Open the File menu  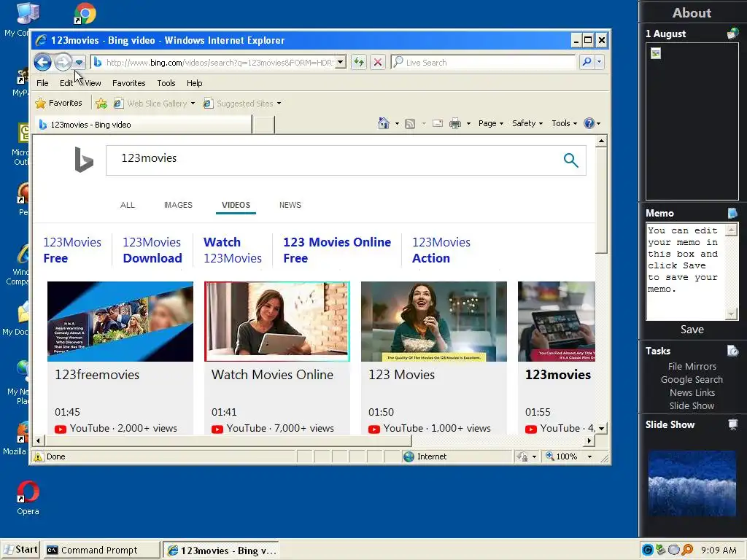[42, 83]
